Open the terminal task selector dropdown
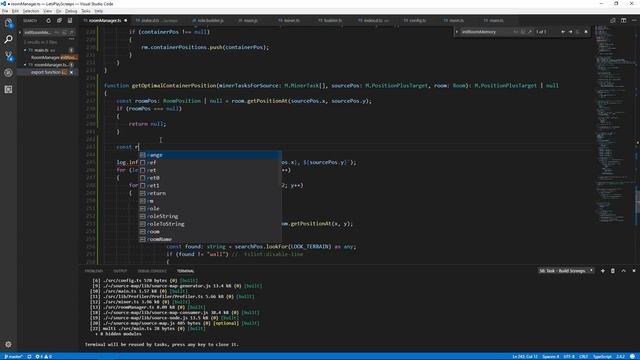Viewport: 640px width, 360px height. [566, 271]
